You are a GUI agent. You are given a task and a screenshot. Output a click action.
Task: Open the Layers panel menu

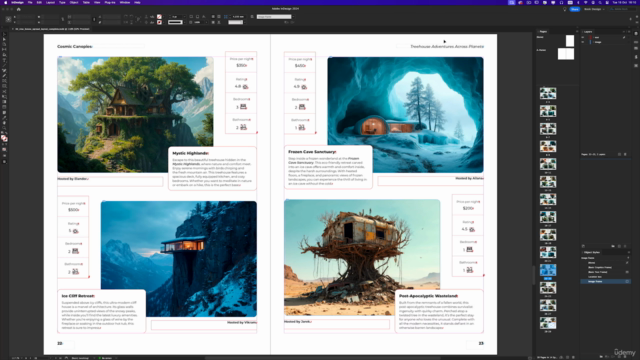point(629,31)
